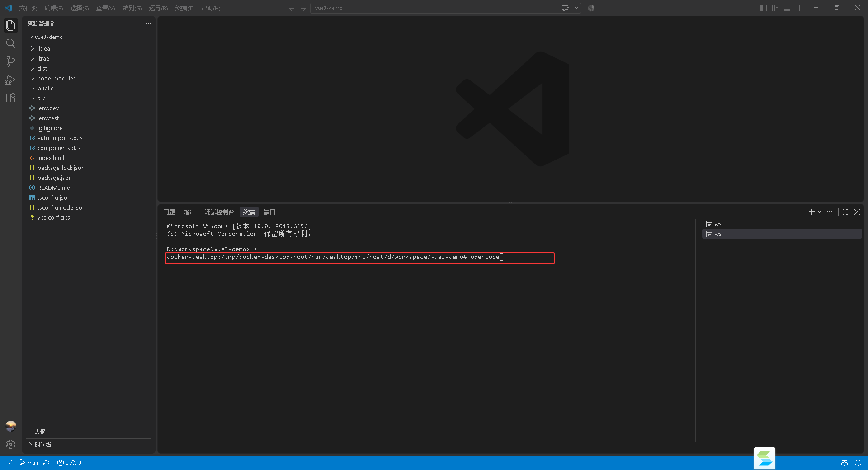
Task: Open the Extensions view
Action: (x=11, y=98)
